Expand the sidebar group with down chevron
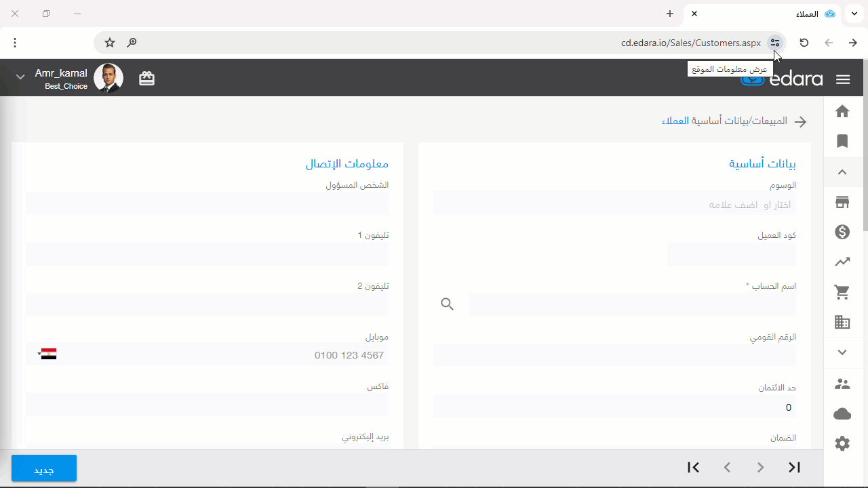868x488 pixels. (842, 352)
